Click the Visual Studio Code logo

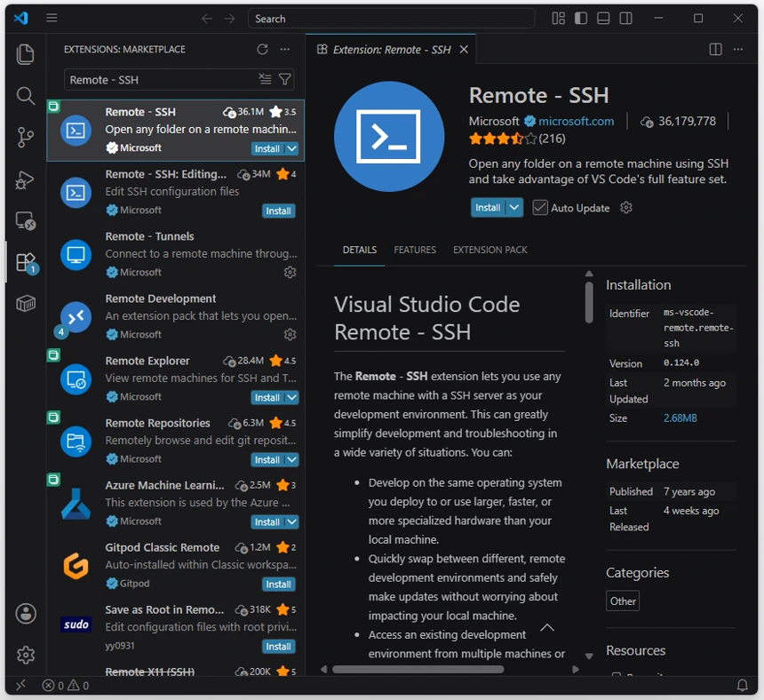[21, 19]
